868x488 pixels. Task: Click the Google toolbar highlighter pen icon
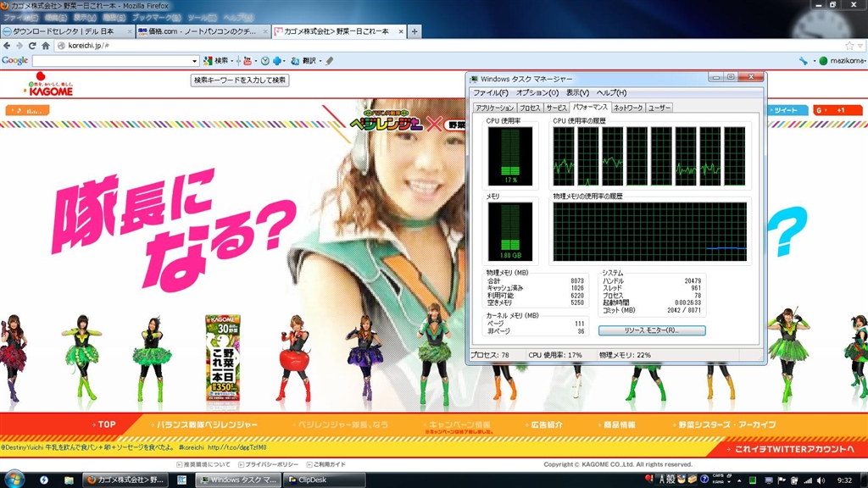click(330, 61)
